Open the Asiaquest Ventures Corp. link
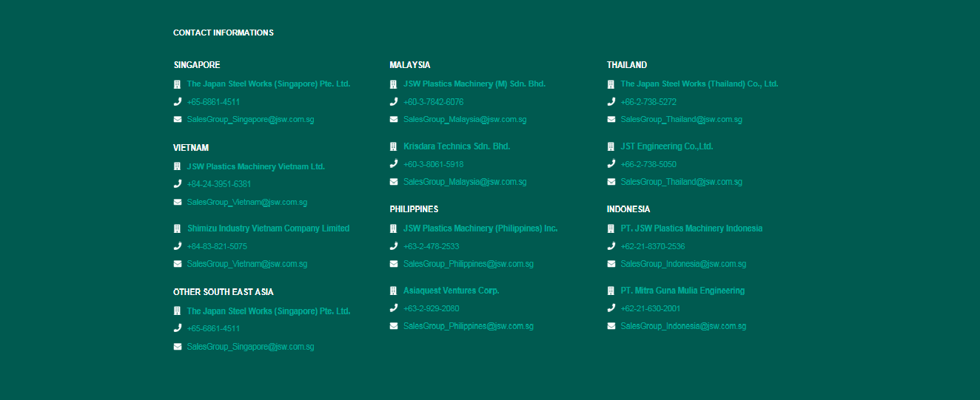The width and height of the screenshot is (980, 400). (451, 291)
